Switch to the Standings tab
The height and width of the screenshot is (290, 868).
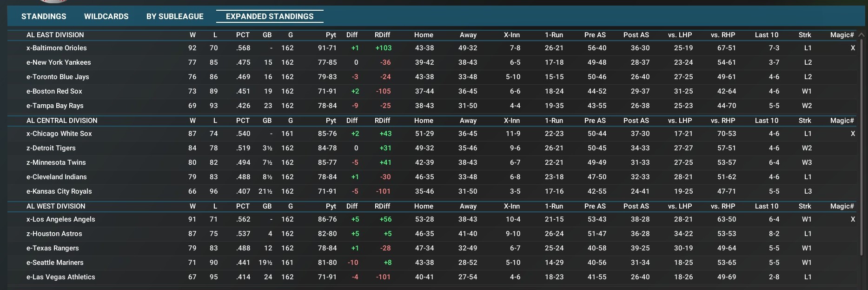44,16
